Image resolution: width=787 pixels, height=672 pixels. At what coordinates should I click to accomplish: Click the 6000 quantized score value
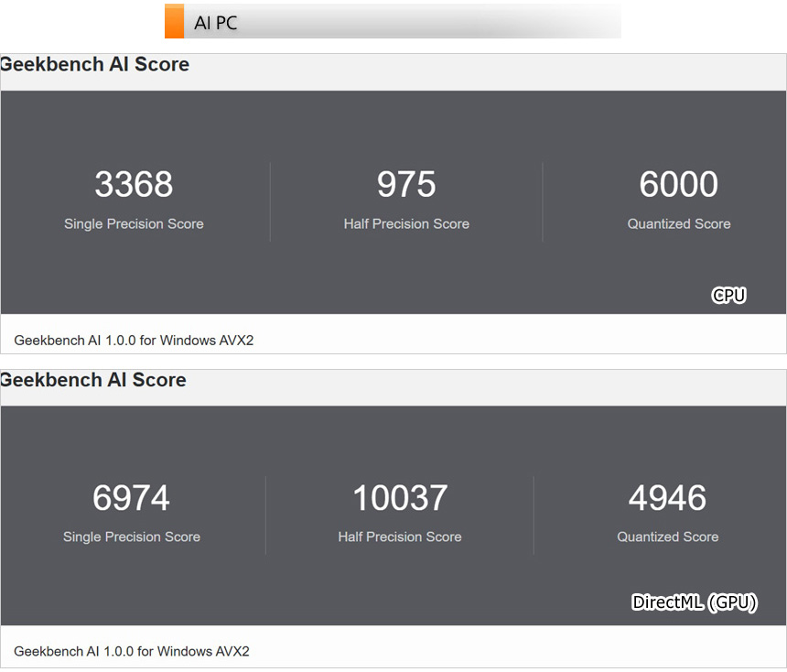point(678,184)
